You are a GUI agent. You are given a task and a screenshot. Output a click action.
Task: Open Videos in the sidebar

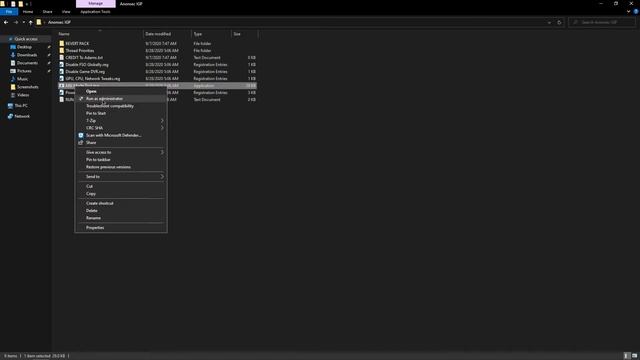pos(23,95)
